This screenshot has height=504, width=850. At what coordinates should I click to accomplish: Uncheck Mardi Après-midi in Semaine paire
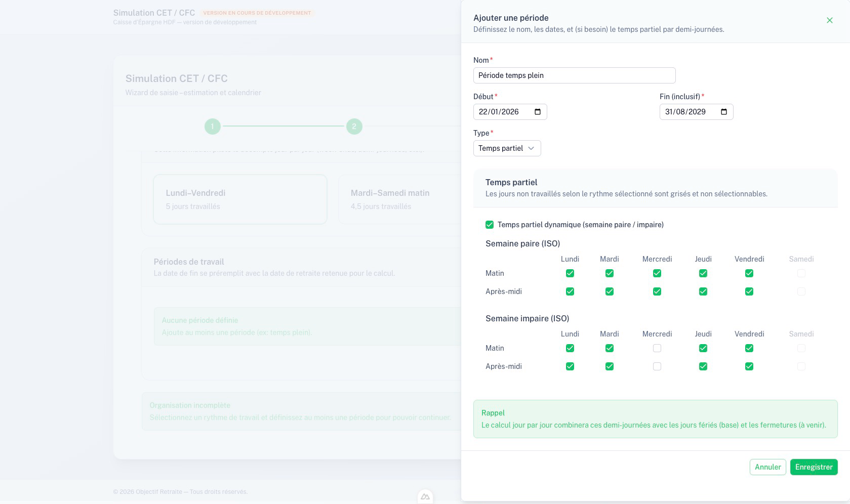[x=610, y=291]
